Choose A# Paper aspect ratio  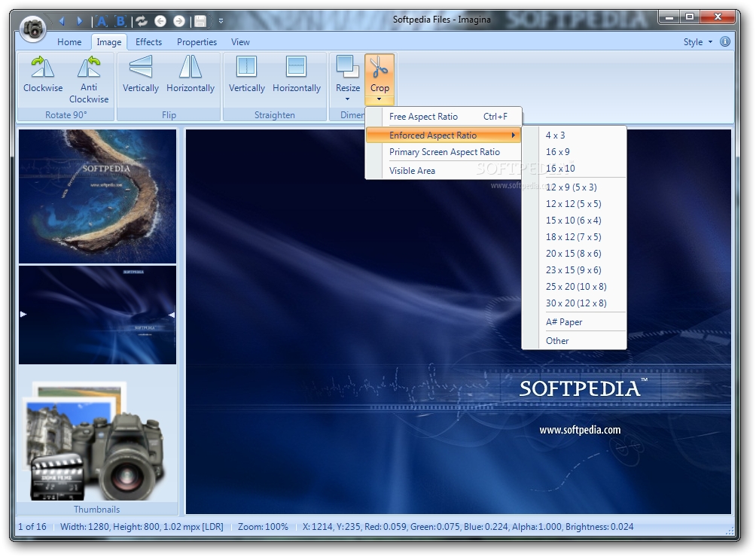point(575,322)
